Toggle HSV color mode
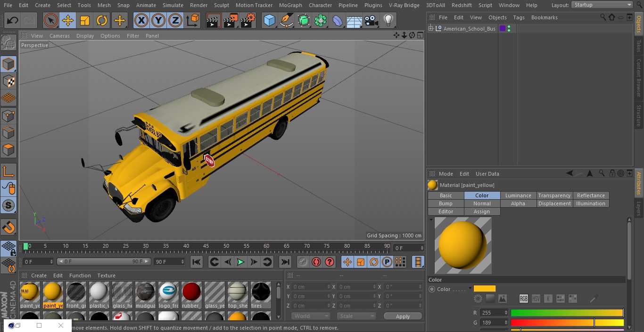 click(536, 299)
